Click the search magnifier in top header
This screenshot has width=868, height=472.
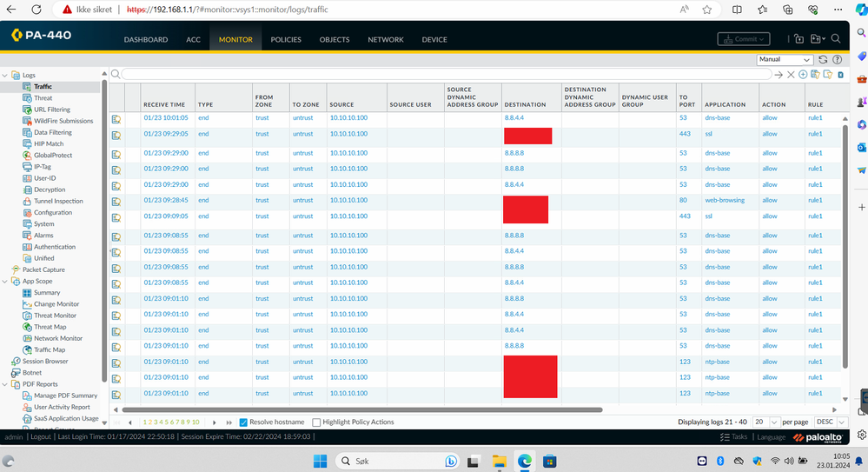[836, 39]
